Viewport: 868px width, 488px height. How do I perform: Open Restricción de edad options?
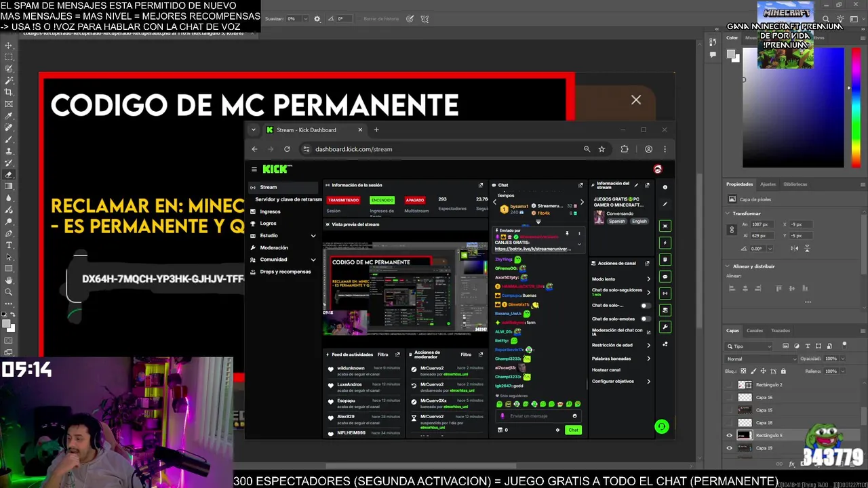(x=648, y=345)
